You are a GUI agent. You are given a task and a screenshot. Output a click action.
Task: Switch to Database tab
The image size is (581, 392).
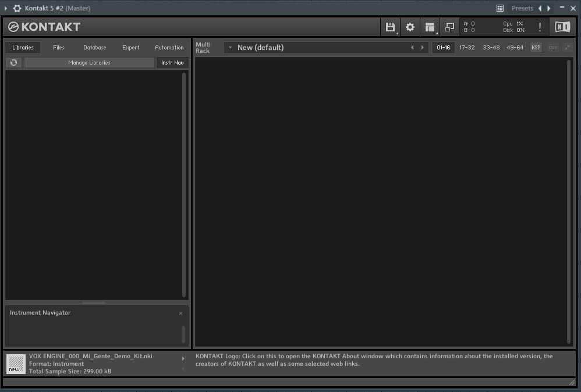[x=94, y=47]
